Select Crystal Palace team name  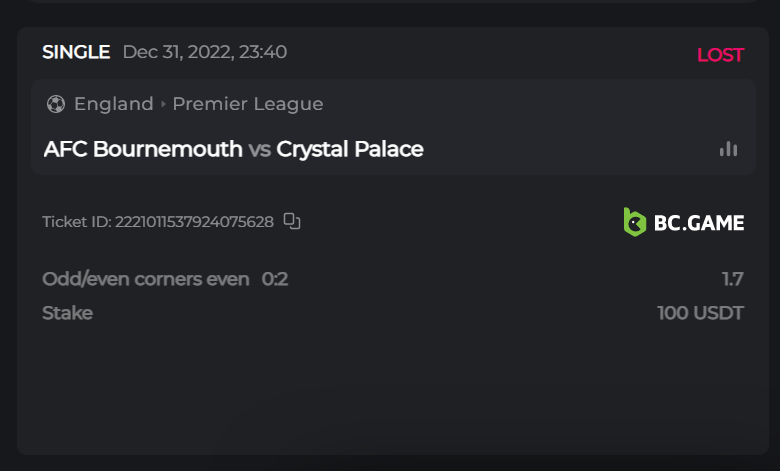coord(350,149)
